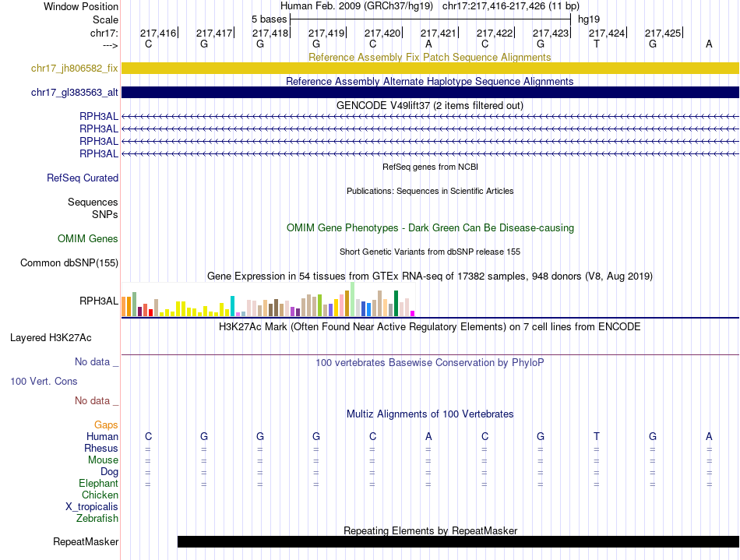Click 'Multiz Alignments of 100 Vertebrates' heading
Image resolution: width=740 pixels, height=560 pixels.
430,414
